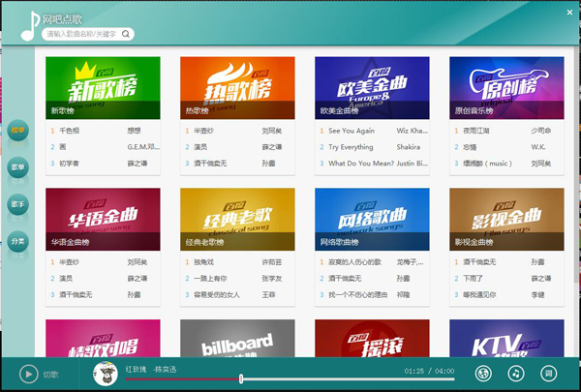This screenshot has width=581, height=392.
Task: Open the 新歌榜 chart banner
Action: click(x=103, y=88)
